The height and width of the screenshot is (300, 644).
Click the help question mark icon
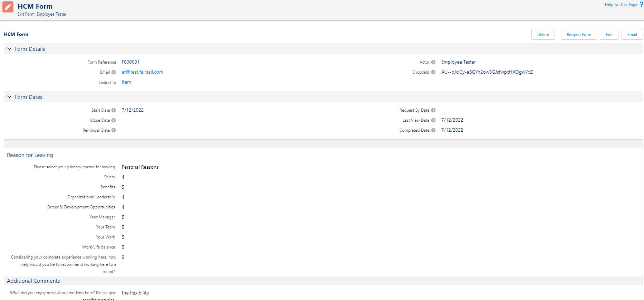642,4
